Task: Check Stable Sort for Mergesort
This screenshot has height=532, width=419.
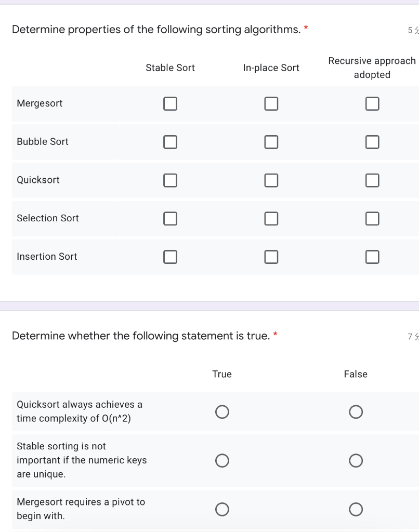Action: 170,104
